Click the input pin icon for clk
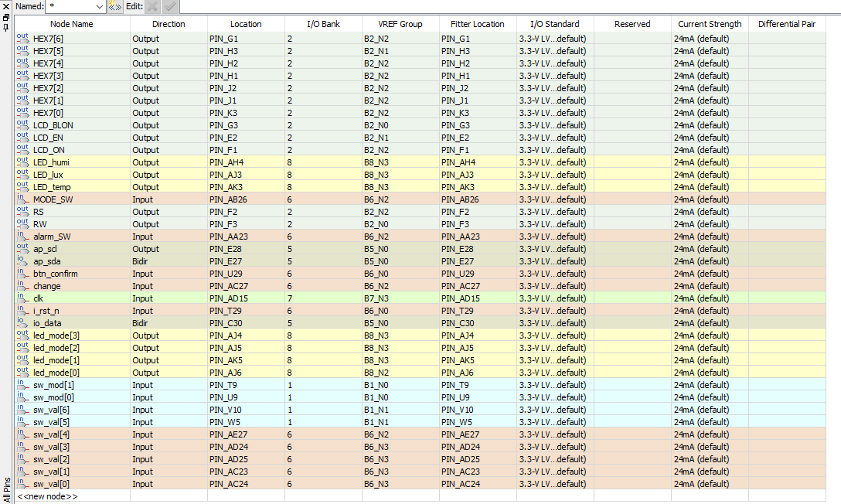The image size is (841, 504). click(22, 297)
